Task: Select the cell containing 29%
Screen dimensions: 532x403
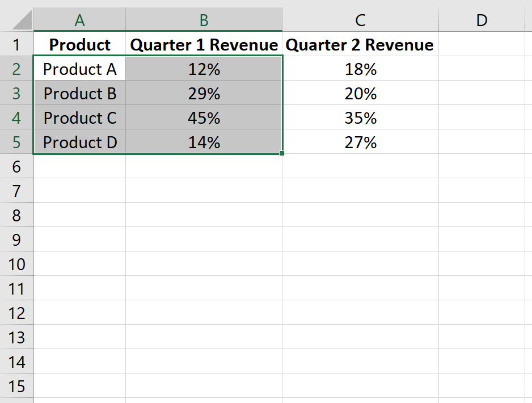Action: pyautogui.click(x=204, y=93)
